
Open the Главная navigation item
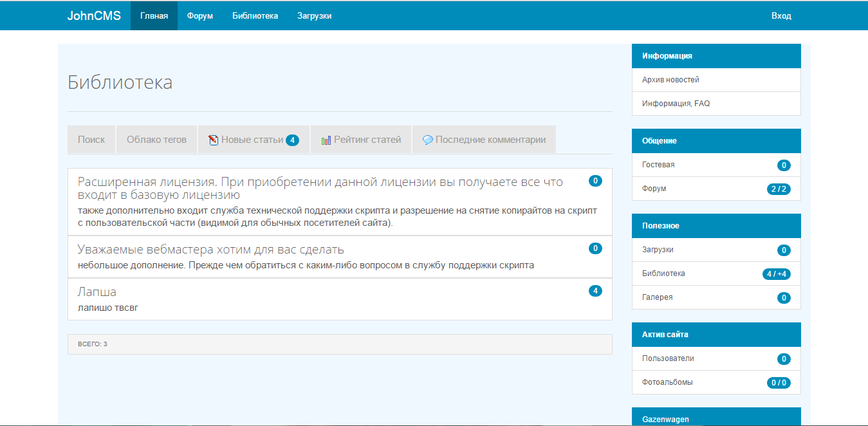[154, 16]
